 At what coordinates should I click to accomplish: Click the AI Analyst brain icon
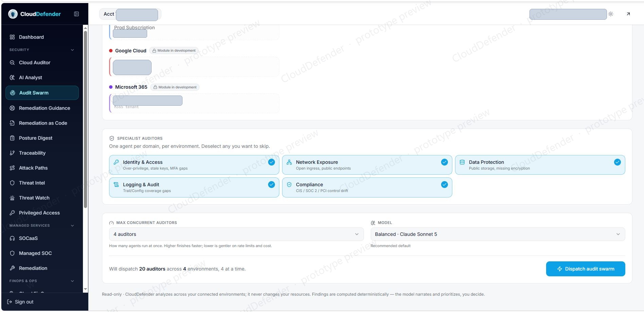point(12,77)
